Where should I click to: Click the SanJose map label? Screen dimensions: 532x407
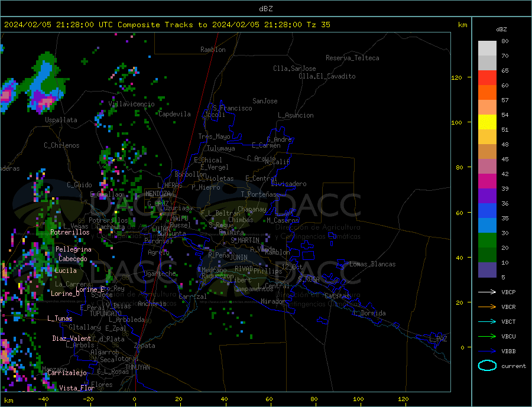point(265,101)
